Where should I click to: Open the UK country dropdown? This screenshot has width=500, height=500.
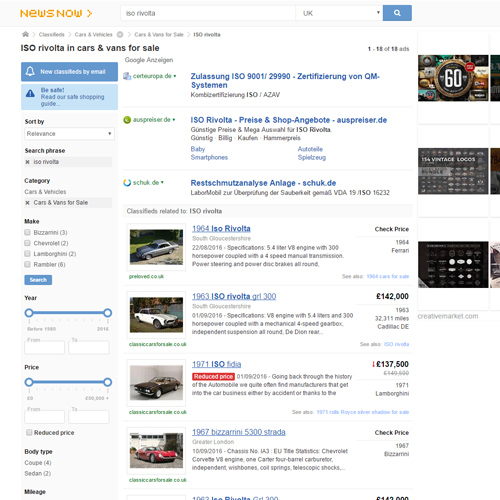[339, 13]
